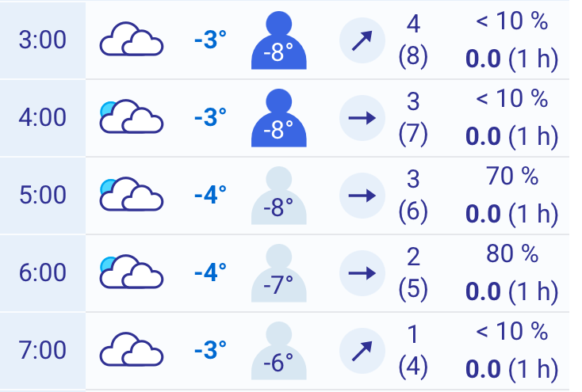
Task: Click the feels-like -8° icon at 3:00
Action: point(278,41)
